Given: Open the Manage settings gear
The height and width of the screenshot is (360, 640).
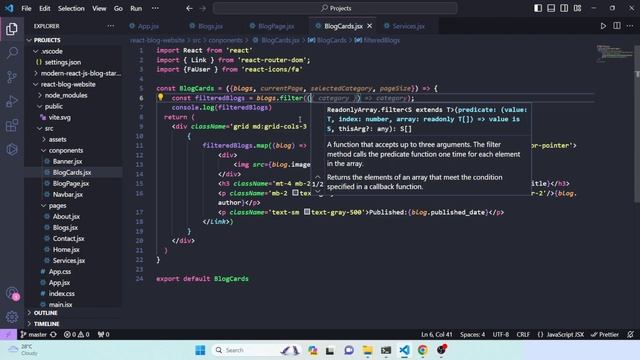Looking at the screenshot, I should pyautogui.click(x=12, y=317).
